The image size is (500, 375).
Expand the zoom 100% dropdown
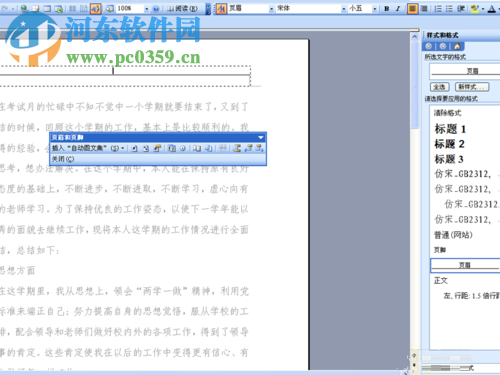(146, 9)
